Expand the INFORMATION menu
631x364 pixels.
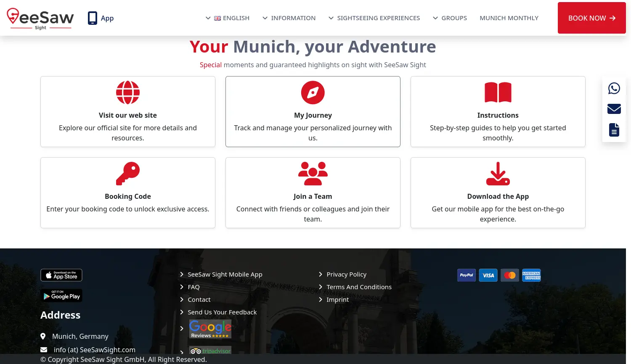pyautogui.click(x=293, y=18)
